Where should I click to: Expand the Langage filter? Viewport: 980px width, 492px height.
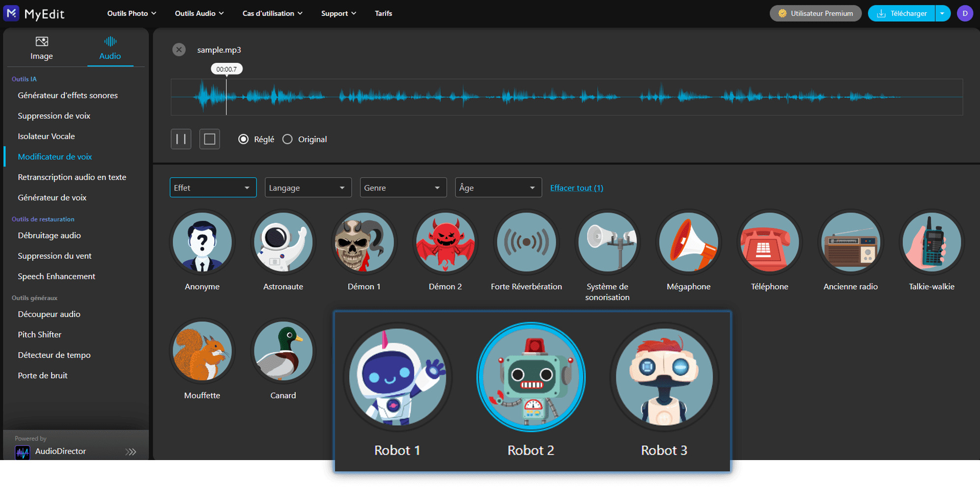tap(308, 187)
